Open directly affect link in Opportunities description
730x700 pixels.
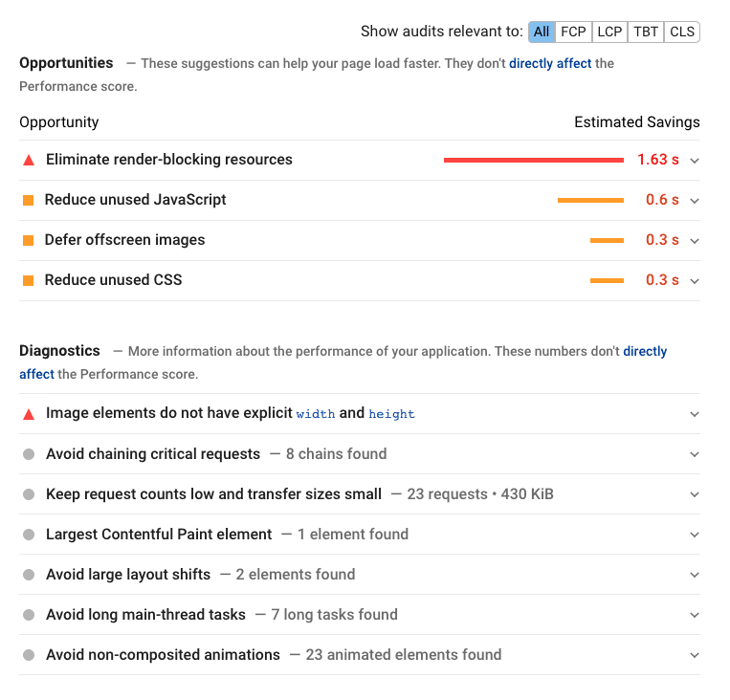click(x=550, y=63)
